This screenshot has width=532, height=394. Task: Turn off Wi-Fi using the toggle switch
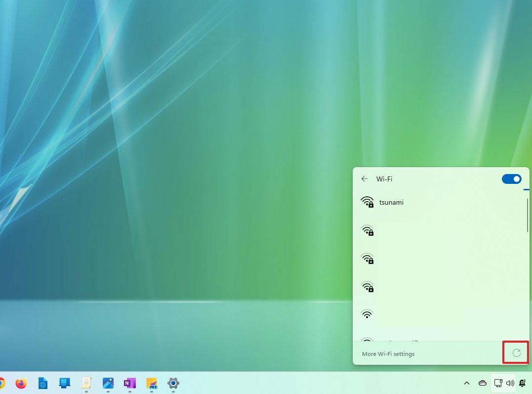pyautogui.click(x=512, y=179)
